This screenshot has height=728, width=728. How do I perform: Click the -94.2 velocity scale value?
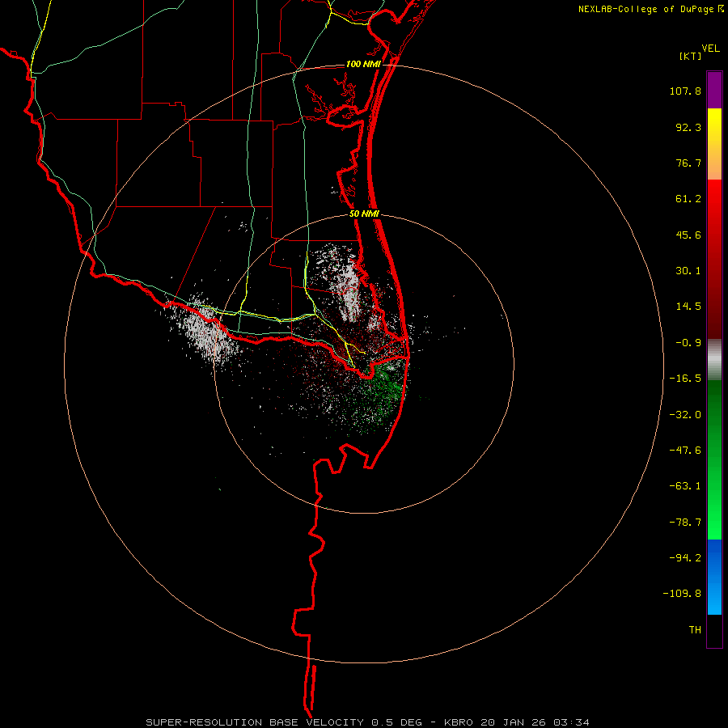pyautogui.click(x=685, y=557)
